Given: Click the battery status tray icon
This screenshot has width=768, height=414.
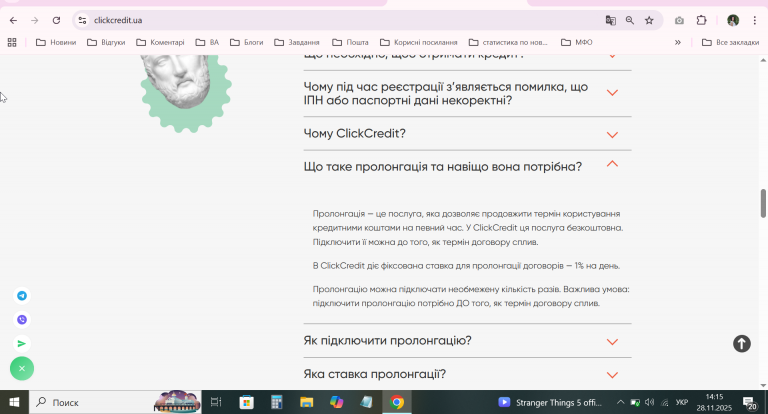Looking at the screenshot, I should [635, 402].
